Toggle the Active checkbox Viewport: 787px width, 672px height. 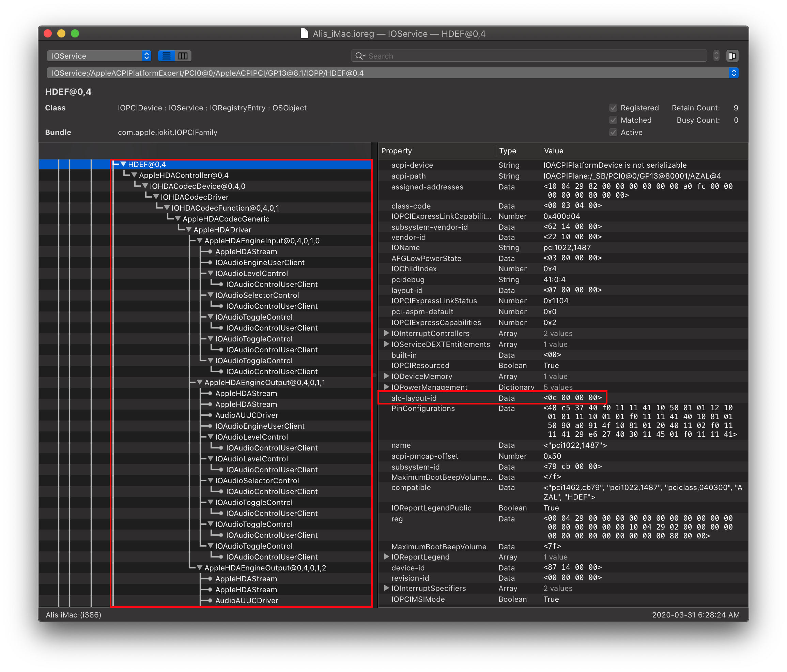(x=613, y=132)
